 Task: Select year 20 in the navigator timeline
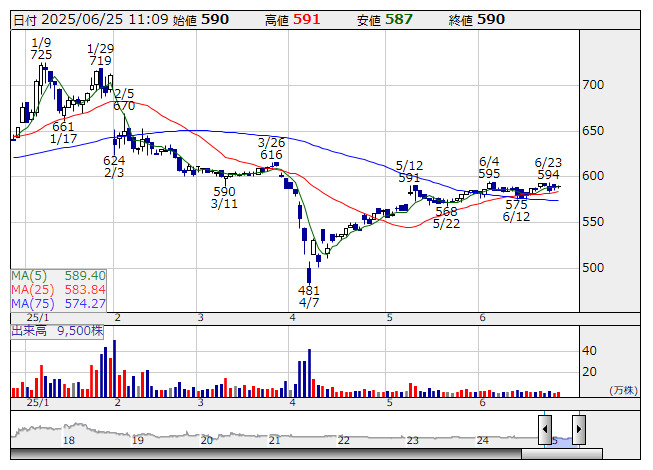206,440
